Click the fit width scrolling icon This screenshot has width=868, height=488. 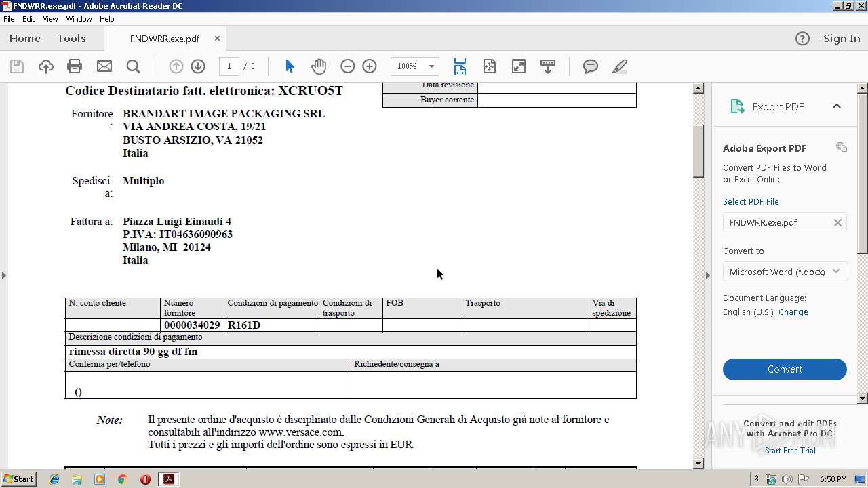[x=460, y=66]
